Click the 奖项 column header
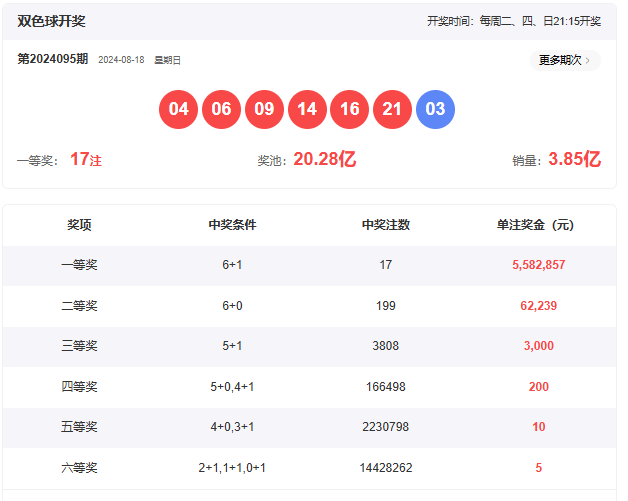Viewport: 628px width, 501px height. pos(79,225)
